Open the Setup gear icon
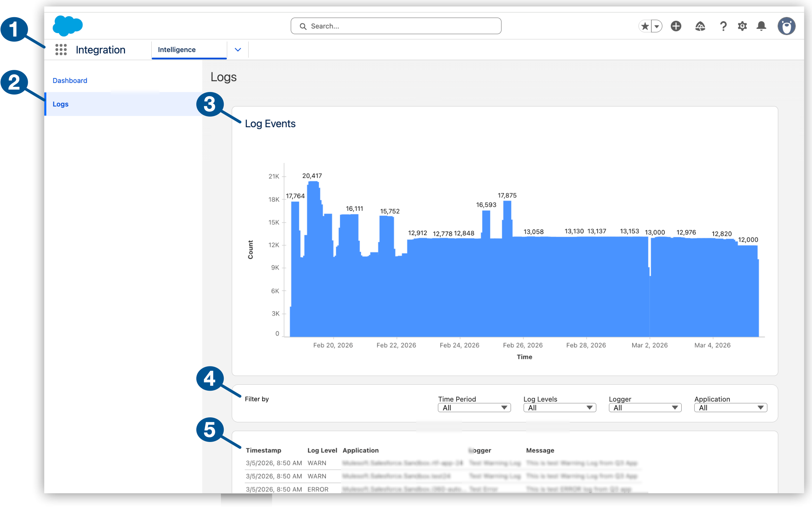 (x=742, y=26)
